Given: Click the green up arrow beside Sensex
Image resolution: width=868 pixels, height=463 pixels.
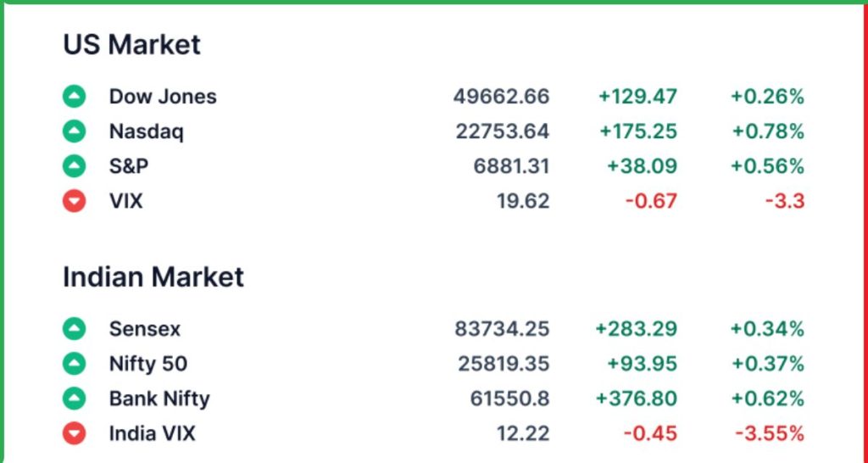Looking at the screenshot, I should coord(75,328).
